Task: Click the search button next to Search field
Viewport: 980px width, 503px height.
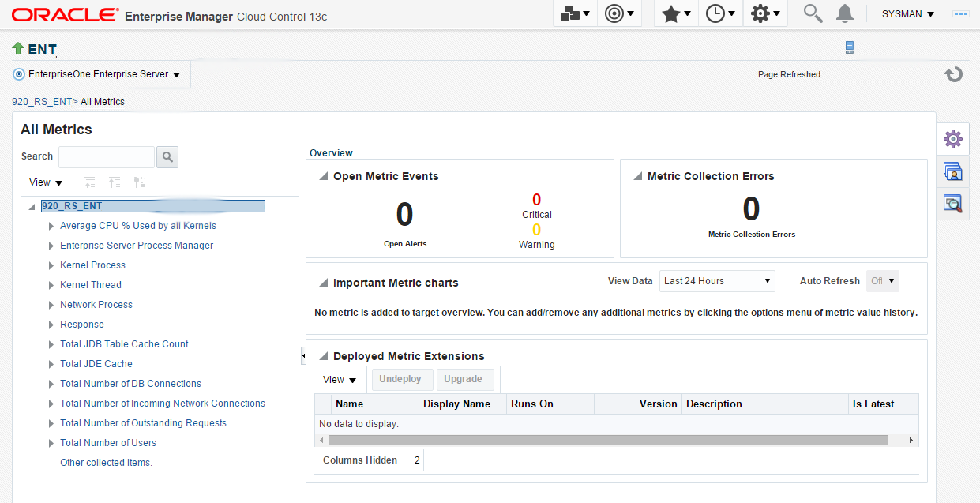Action: (x=167, y=157)
